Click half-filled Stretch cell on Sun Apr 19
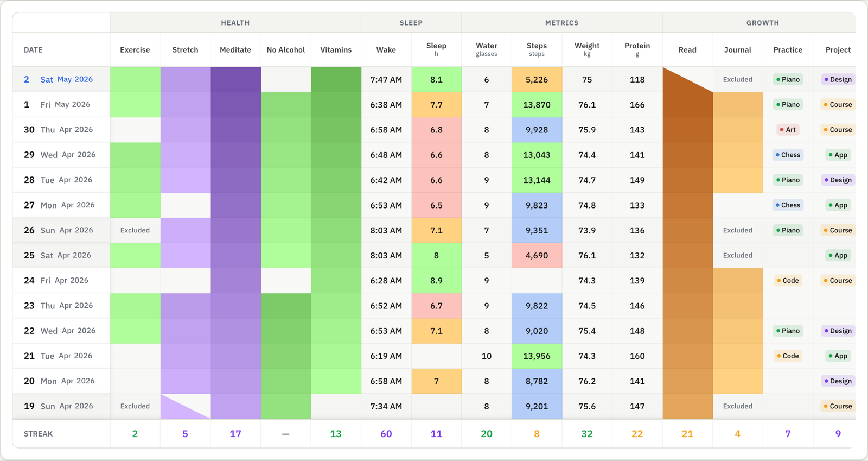Image resolution: width=868 pixels, height=461 pixels. (185, 406)
